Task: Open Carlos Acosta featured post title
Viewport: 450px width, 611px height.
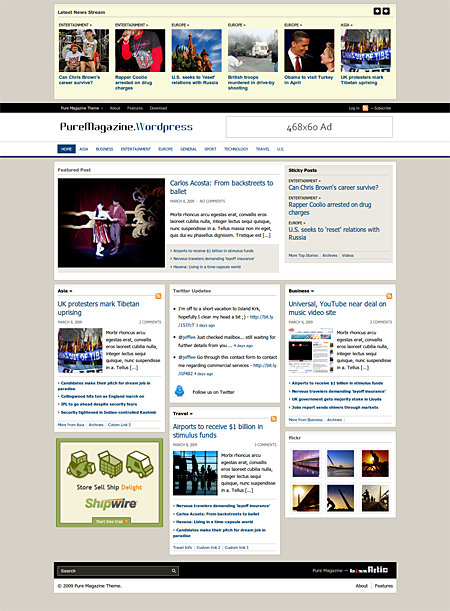Action: pyautogui.click(x=221, y=187)
